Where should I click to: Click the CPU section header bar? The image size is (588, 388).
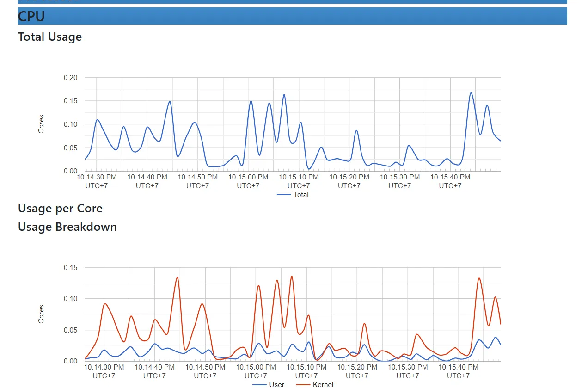point(292,16)
